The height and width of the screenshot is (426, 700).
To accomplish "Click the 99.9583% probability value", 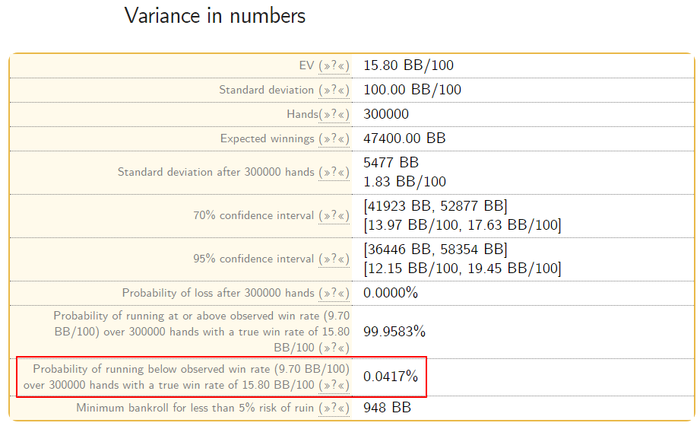I will 394,331.
